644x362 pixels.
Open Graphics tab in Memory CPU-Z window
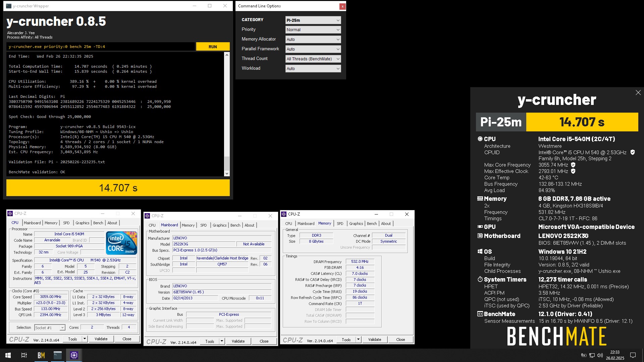(356, 224)
